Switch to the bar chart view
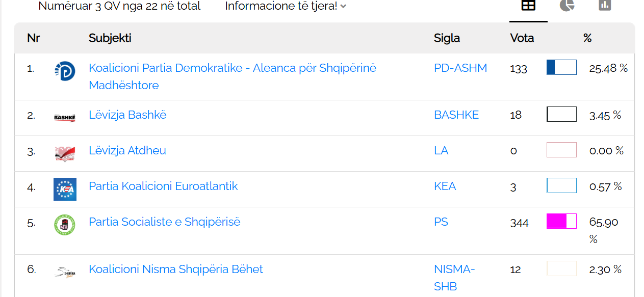This screenshot has height=297, width=644. (x=605, y=6)
